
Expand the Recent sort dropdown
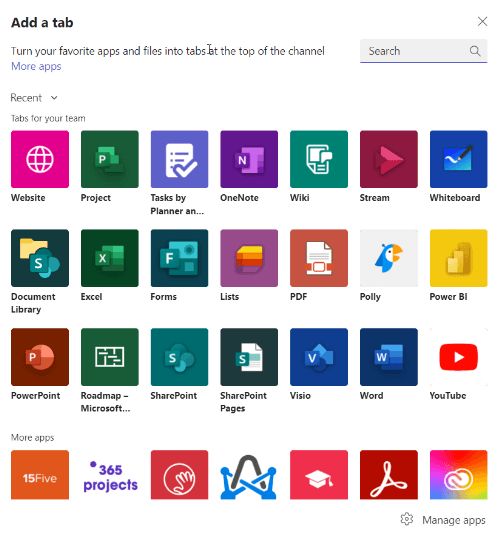34,98
